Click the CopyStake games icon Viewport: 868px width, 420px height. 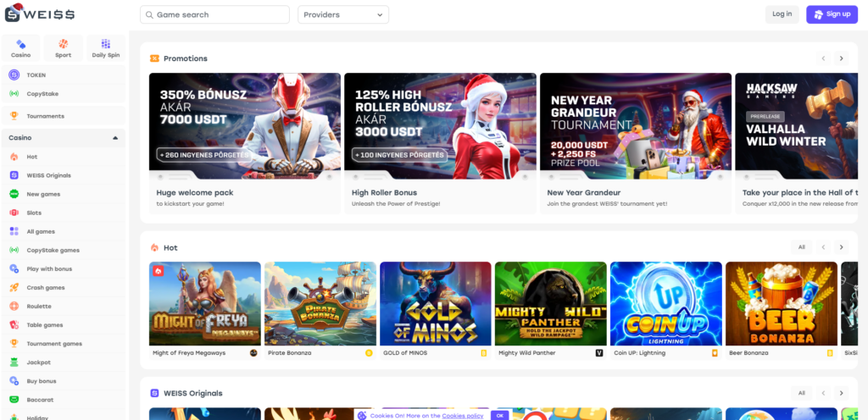(14, 251)
